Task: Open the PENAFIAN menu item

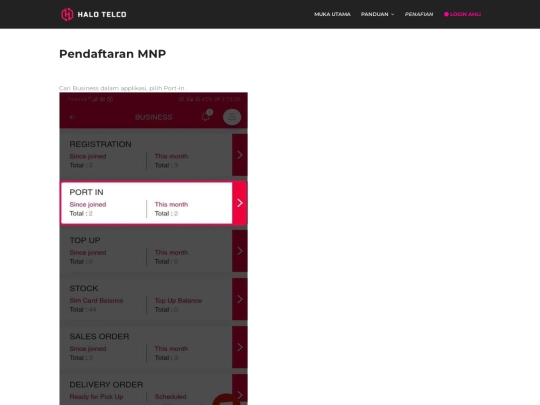Action: [419, 14]
